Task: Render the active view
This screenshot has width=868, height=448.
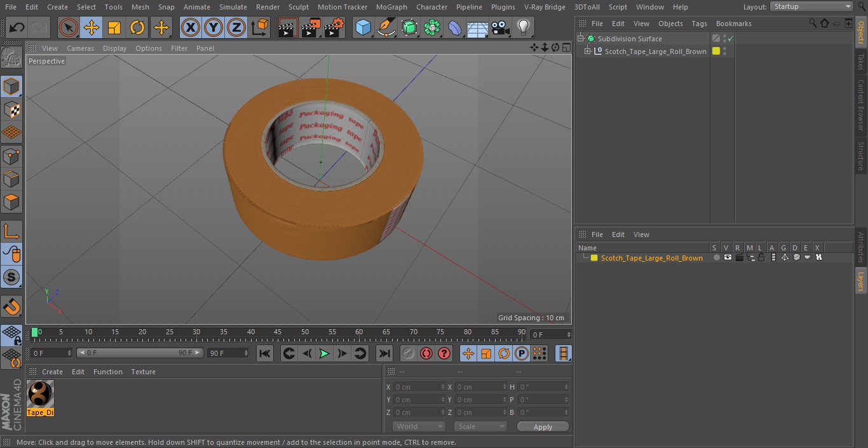Action: tap(288, 28)
